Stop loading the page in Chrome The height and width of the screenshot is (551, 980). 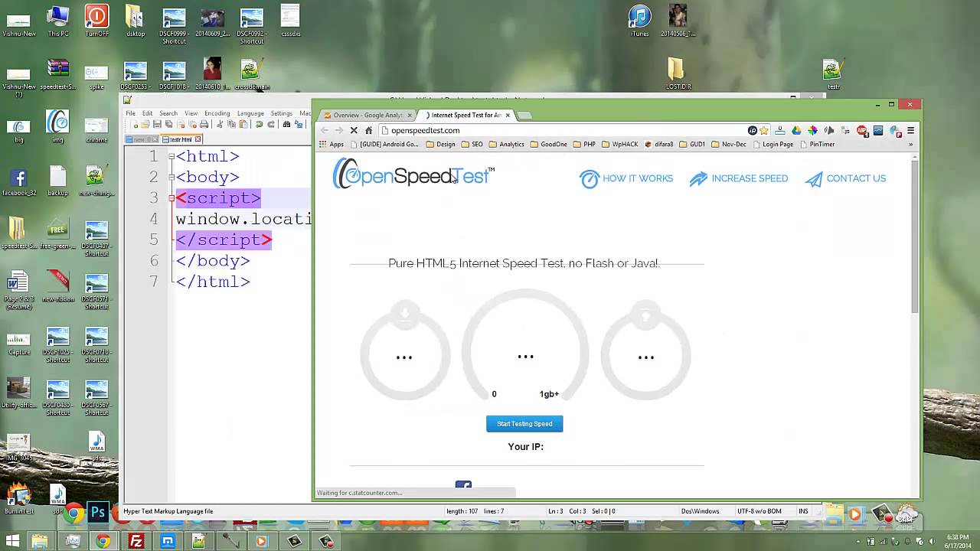[x=354, y=131]
